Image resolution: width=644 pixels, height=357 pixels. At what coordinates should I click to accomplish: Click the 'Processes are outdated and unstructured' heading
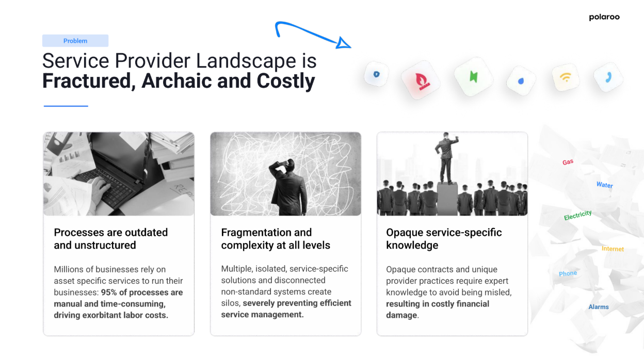pyautogui.click(x=111, y=239)
